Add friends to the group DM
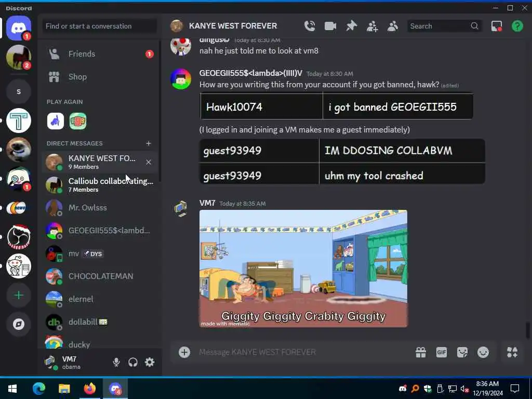The height and width of the screenshot is (399, 532). [x=372, y=26]
